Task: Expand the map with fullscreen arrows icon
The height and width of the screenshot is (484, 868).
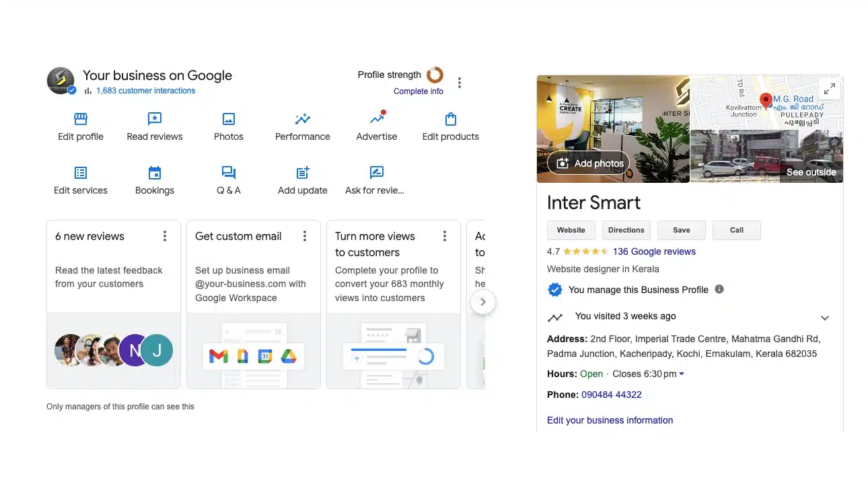Action: 830,88
